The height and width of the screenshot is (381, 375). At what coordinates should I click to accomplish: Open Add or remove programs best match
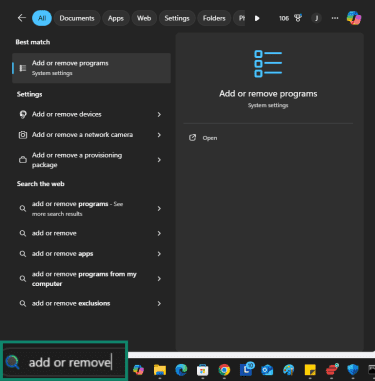pyautogui.click(x=91, y=68)
